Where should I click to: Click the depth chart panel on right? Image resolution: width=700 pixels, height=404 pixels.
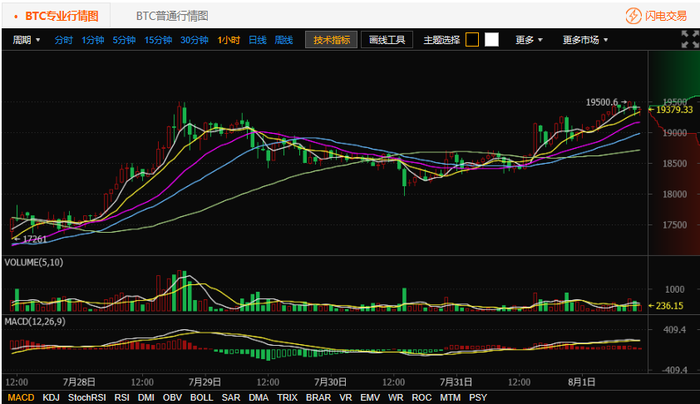click(674, 153)
